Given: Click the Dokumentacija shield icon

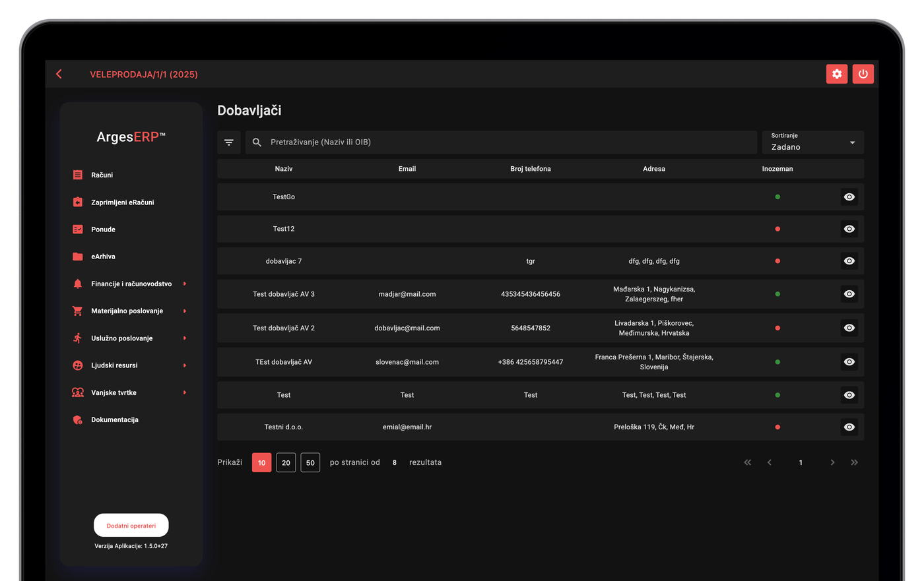Looking at the screenshot, I should [x=78, y=419].
